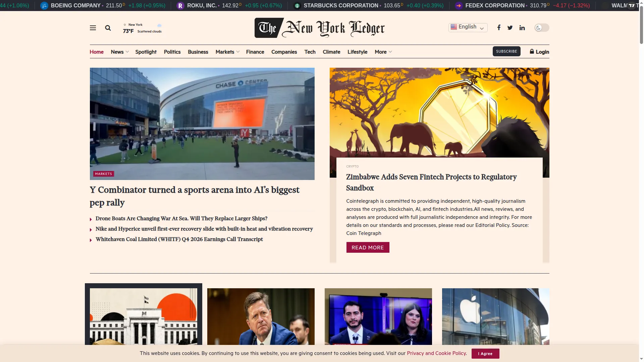Click the lock icon beside Login

pos(532,51)
